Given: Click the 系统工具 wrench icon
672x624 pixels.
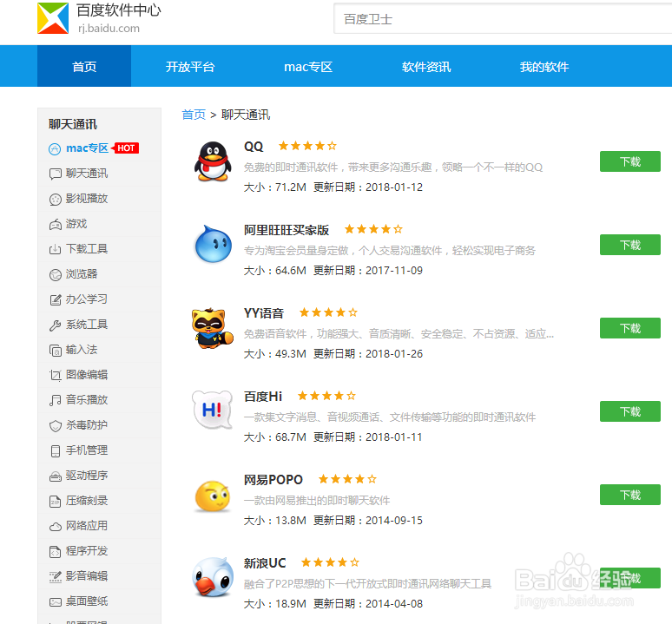Looking at the screenshot, I should pyautogui.click(x=56, y=325).
